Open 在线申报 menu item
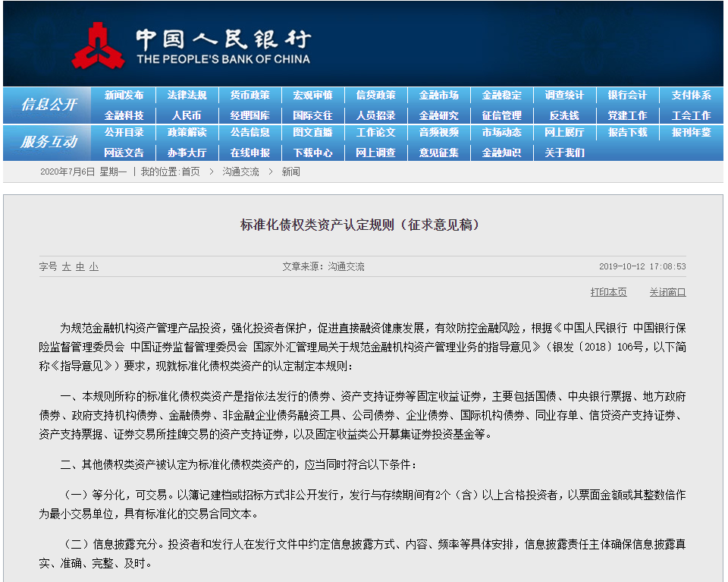Viewport: 728px width, 582px height. tap(250, 153)
